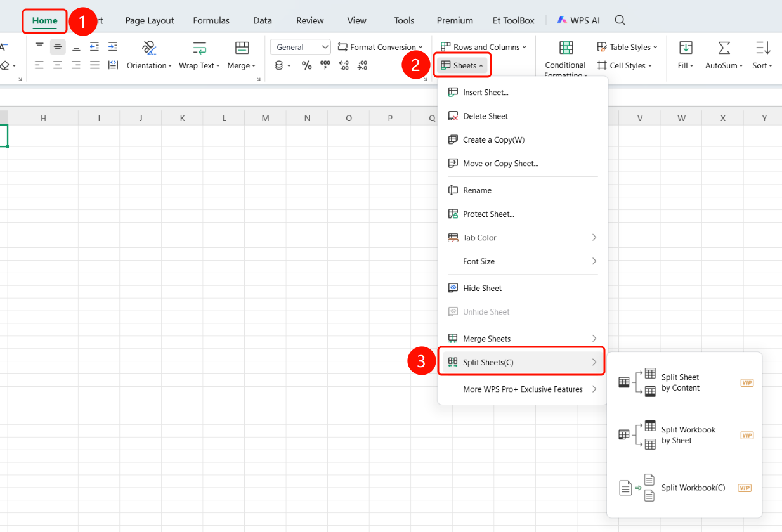Image resolution: width=782 pixels, height=532 pixels.
Task: Expand the Tab Color submenu
Action: coord(523,237)
